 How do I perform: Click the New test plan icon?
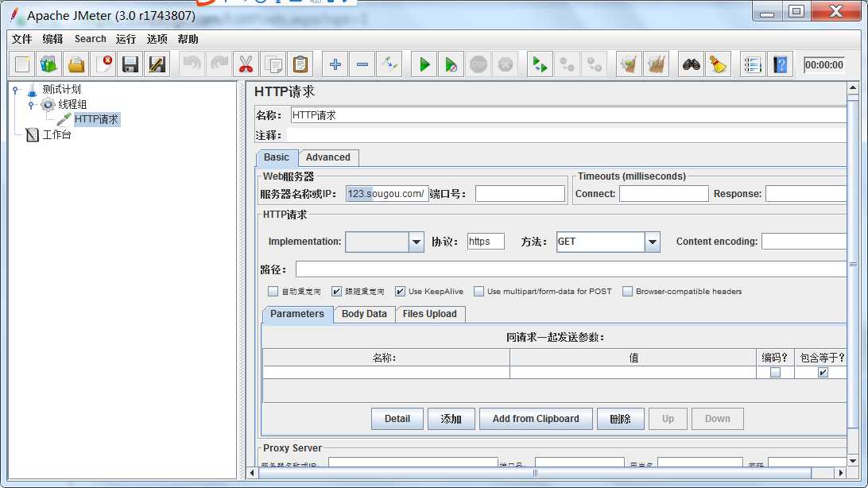point(22,64)
